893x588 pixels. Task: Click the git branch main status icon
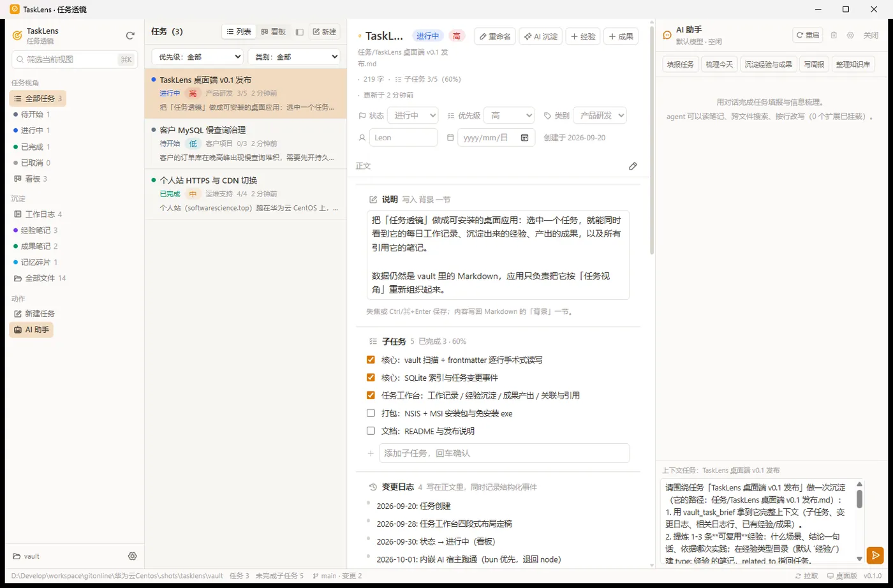click(x=316, y=576)
